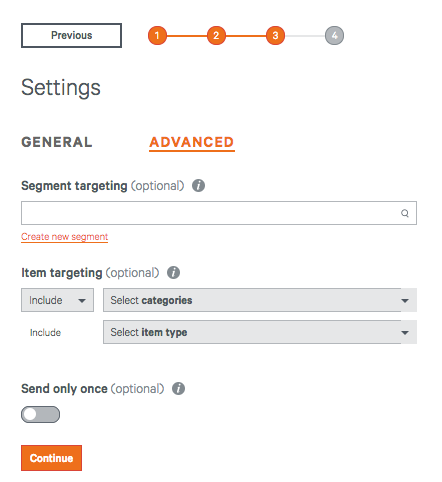Viewport: 442px width, 482px height.
Task: Jump to step 4 grey circle
Action: [x=334, y=35]
